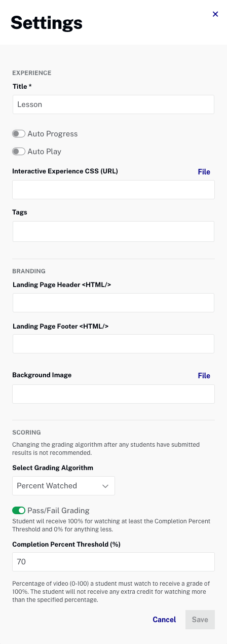Click the File link for Interactive Experience CSS
Viewport: 227px width, 644px height.
coord(204,172)
